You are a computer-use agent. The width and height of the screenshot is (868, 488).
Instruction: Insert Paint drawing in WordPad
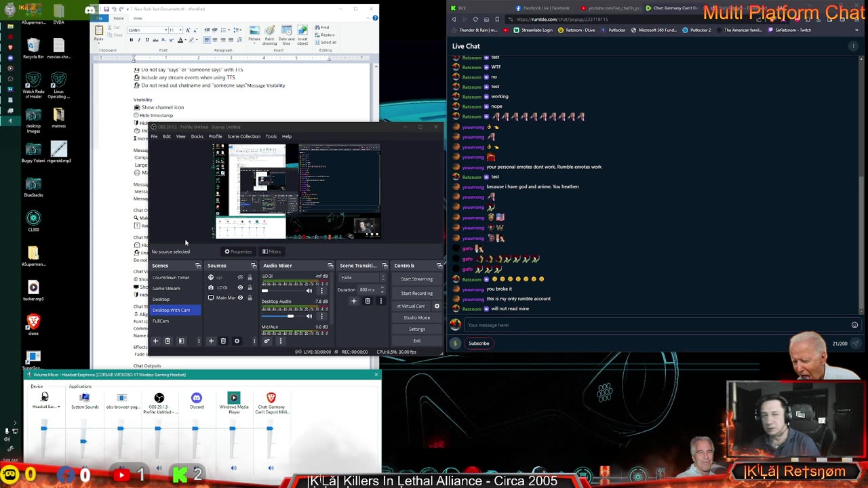pos(270,35)
